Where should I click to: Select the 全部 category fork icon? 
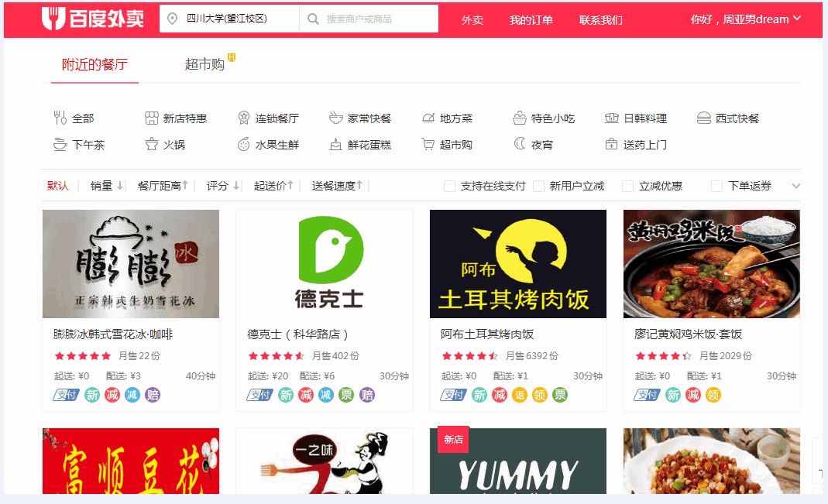coord(60,118)
